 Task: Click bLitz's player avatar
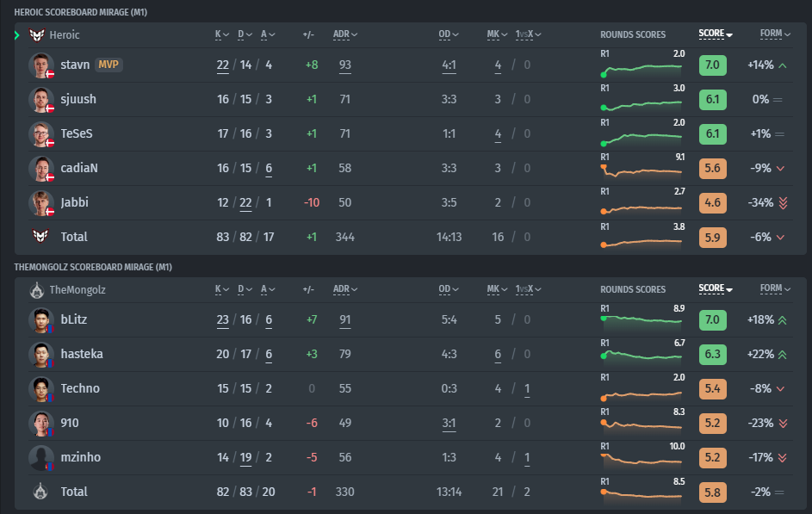point(41,320)
